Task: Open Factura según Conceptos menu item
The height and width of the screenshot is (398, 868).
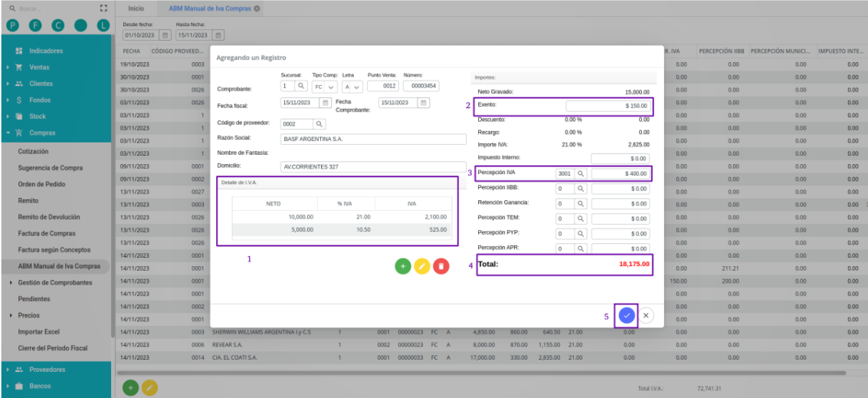Action: coord(55,250)
